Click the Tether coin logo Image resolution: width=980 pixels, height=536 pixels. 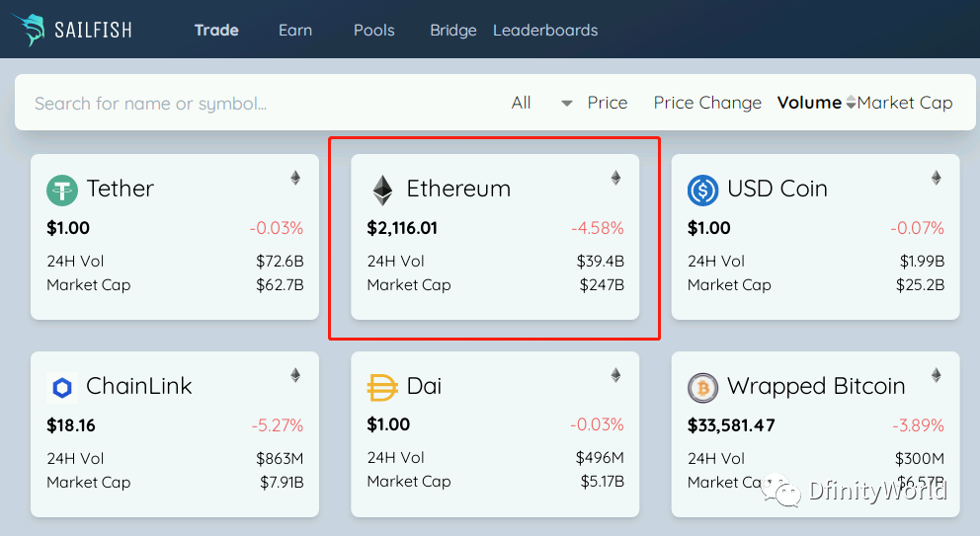coord(62,190)
